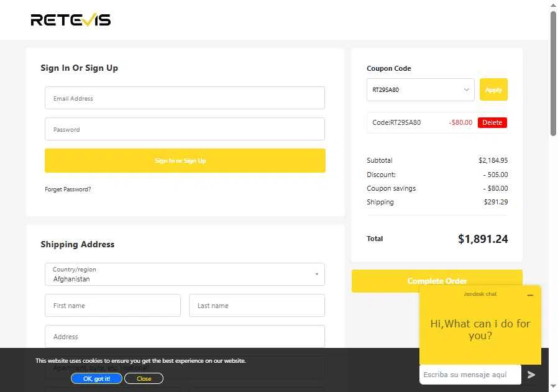The image size is (558, 392).
Task: Open the Forget Password? link
Action: pyautogui.click(x=68, y=189)
